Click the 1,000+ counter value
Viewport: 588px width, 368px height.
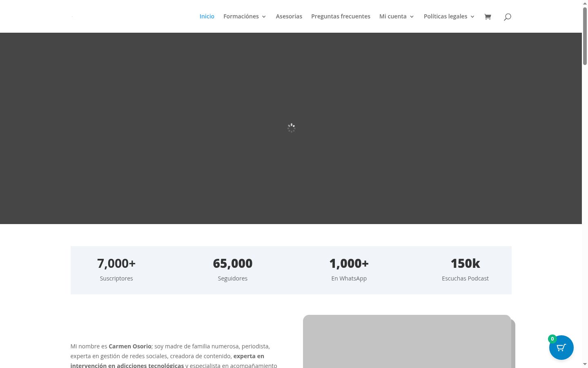(x=349, y=263)
